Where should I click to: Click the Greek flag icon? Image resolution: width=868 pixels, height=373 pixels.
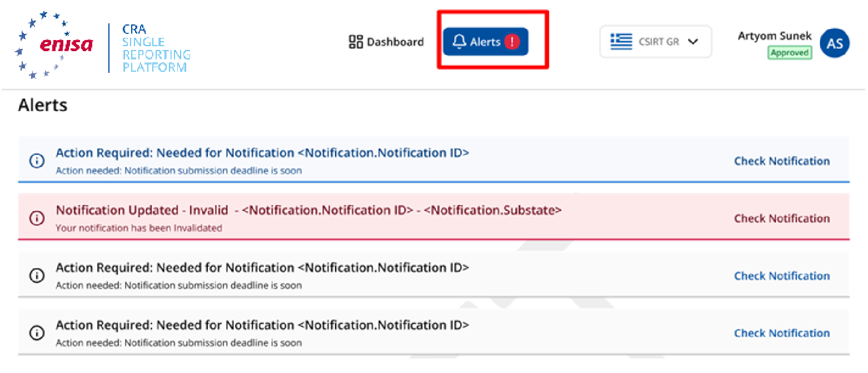[621, 42]
